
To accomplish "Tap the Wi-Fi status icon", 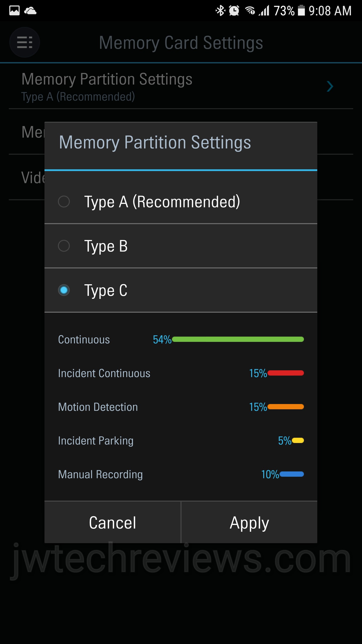I will (x=250, y=11).
